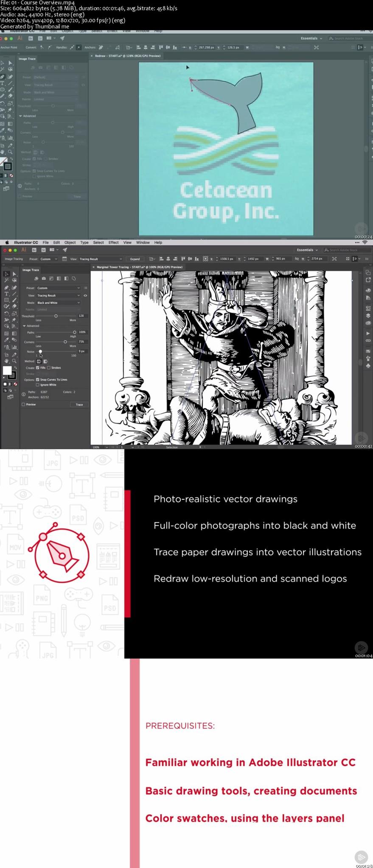Select the Type tool in the black-and-white tracing window

[x=6, y=294]
